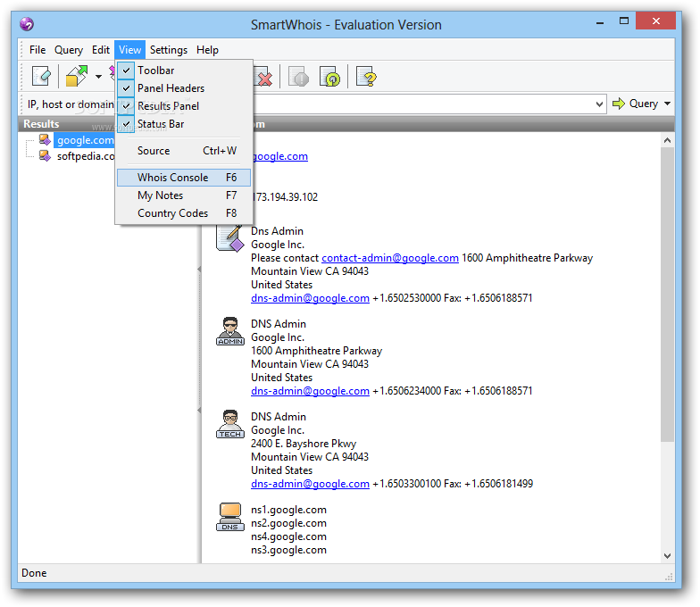Open the Settings menu
The height and width of the screenshot is (607, 700).
168,50
